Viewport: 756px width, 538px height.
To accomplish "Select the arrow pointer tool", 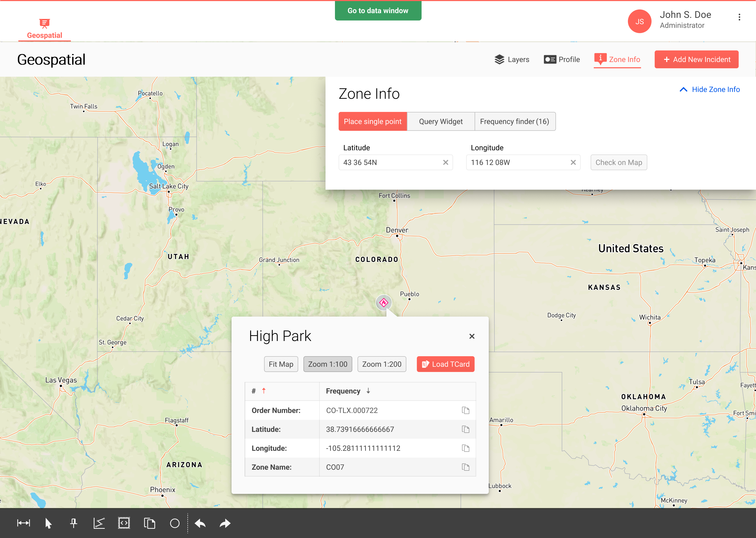I will (x=48, y=523).
